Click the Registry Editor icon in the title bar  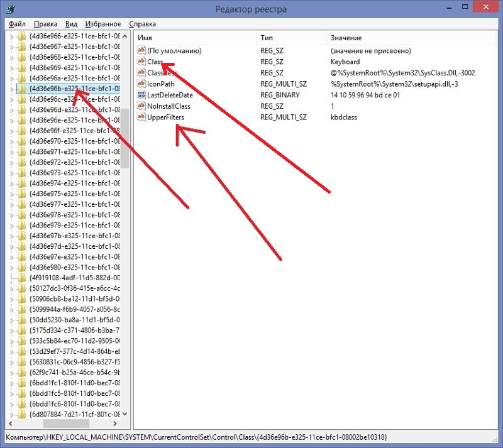(x=9, y=9)
